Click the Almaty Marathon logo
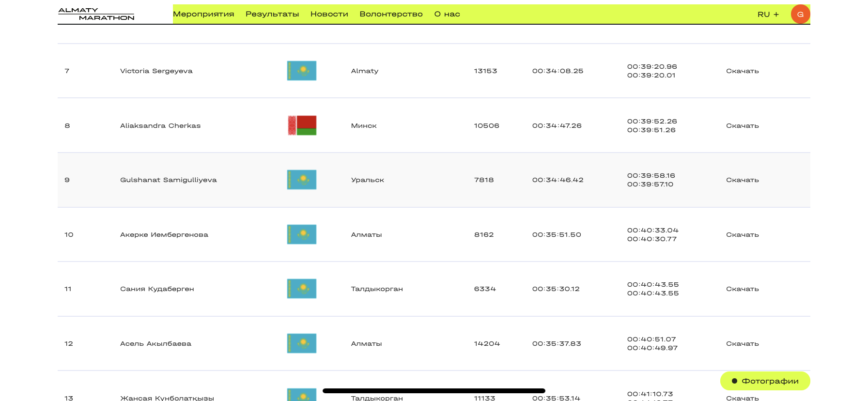Screen dimensions: 868x401 pyautogui.click(x=96, y=14)
